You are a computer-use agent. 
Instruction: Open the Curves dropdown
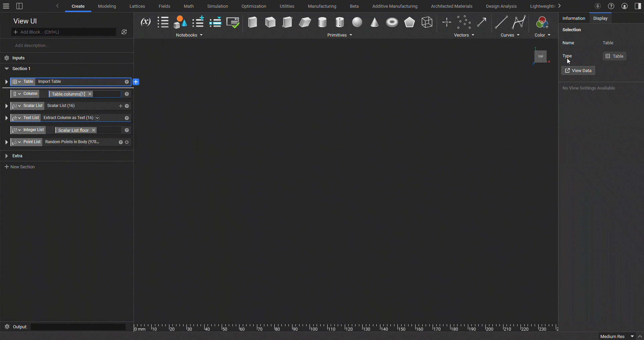510,35
